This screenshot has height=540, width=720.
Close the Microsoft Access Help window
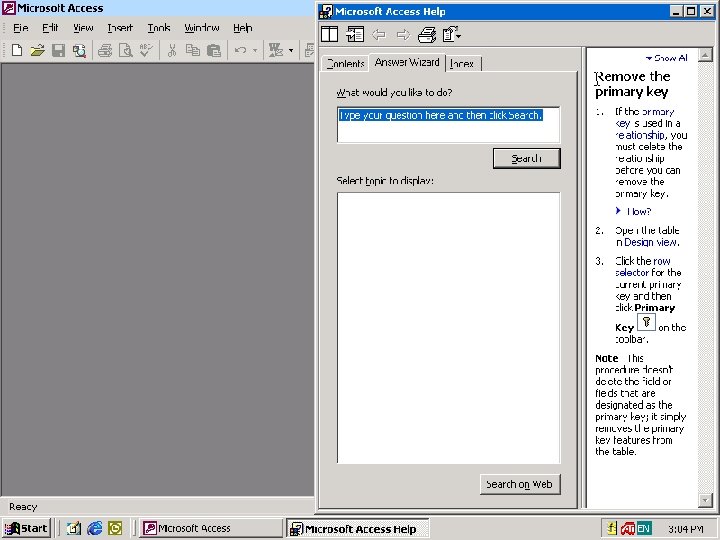point(708,11)
